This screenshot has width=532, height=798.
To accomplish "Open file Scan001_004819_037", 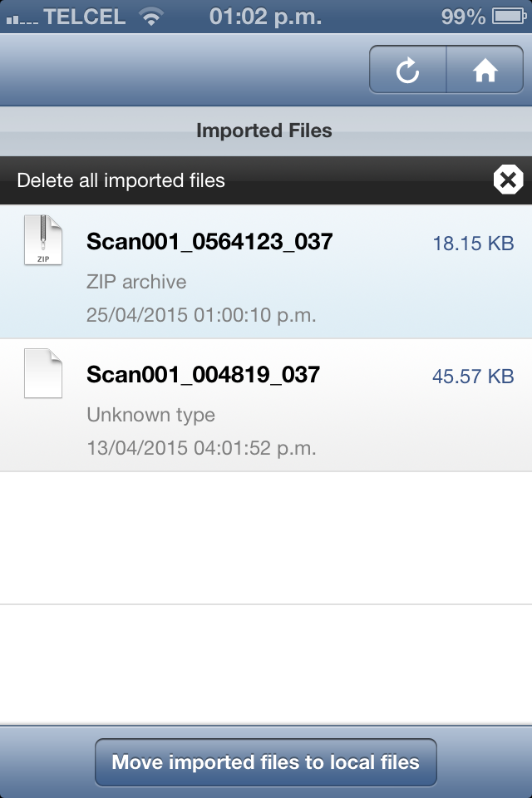I will tap(203, 375).
